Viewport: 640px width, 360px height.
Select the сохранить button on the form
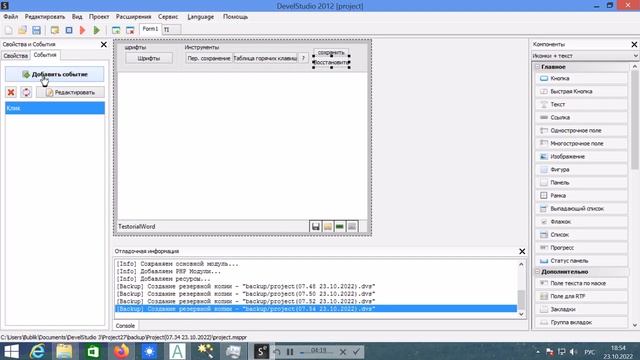click(x=331, y=53)
